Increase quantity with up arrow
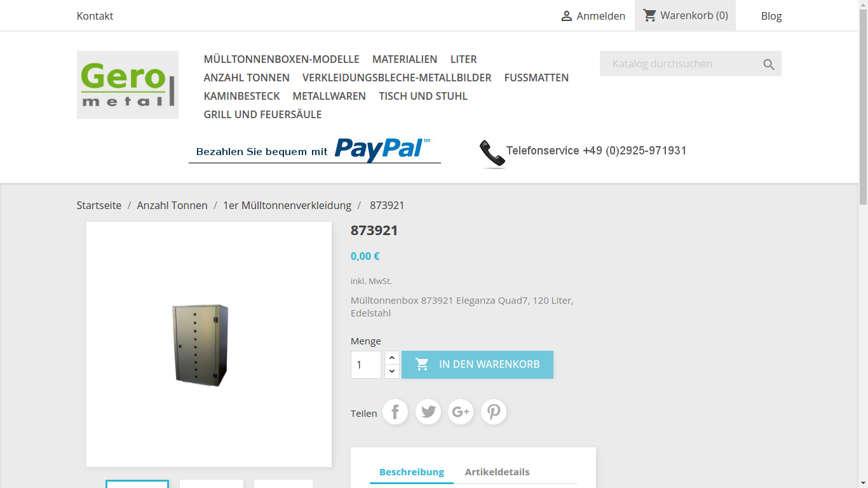 [392, 358]
